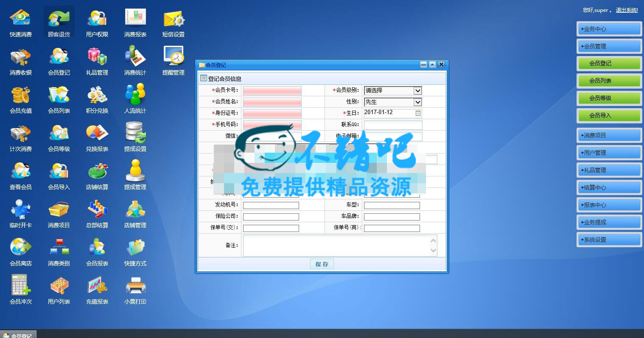644x338 pixels.
Task: Open 礼品管理 gift icon
Action: pyautogui.click(x=97, y=61)
